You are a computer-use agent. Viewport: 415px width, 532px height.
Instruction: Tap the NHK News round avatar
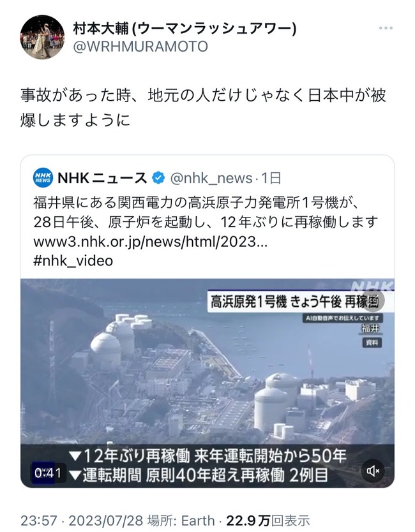click(x=43, y=177)
